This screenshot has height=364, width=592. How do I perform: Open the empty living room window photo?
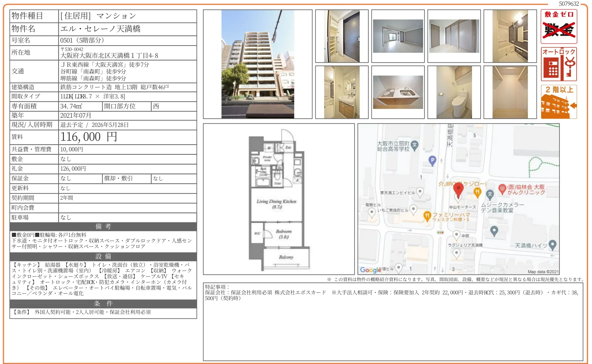point(398,36)
